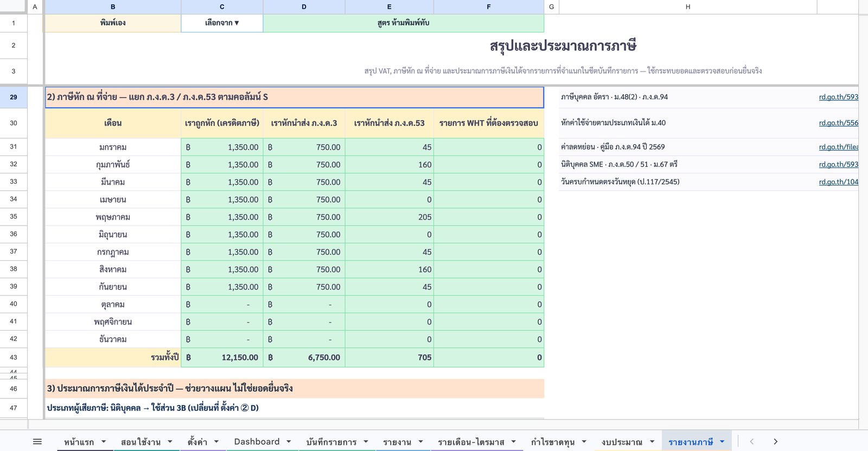Open rd.go.th link for ค่าลดหย่อน row
868x451 pixels.
click(x=838, y=147)
